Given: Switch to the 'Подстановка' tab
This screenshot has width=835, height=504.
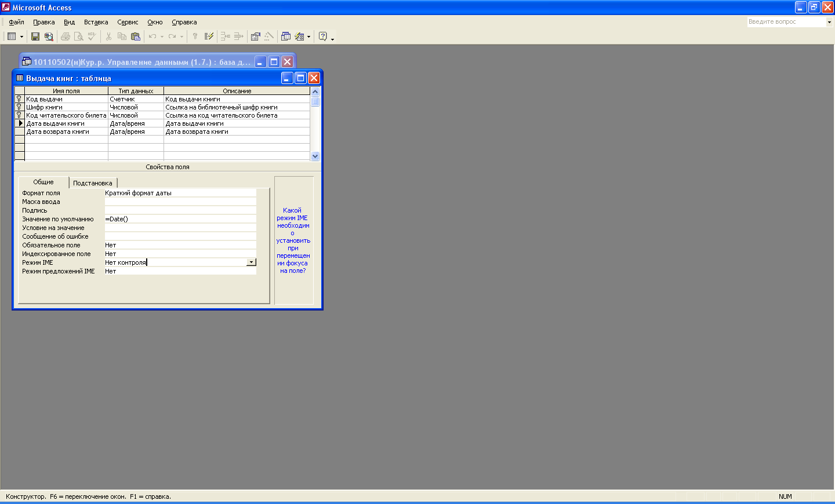Looking at the screenshot, I should coord(93,183).
